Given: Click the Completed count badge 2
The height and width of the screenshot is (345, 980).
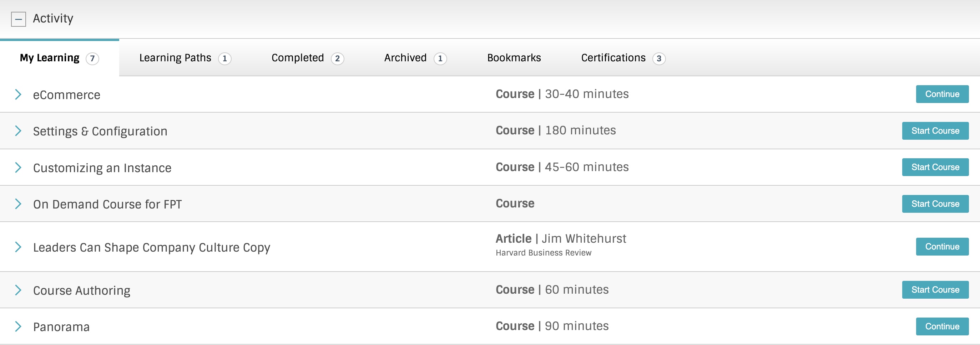Looking at the screenshot, I should point(338,58).
